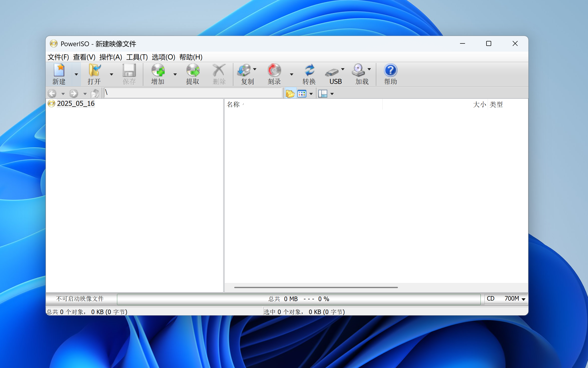Screen dimensions: 588x368
Task: Expand the 刻录 dropdown arrow
Action: coord(291,74)
